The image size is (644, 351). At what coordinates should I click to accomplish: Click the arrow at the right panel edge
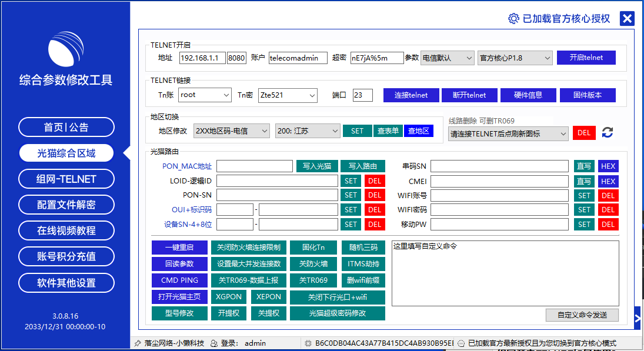click(x=638, y=318)
